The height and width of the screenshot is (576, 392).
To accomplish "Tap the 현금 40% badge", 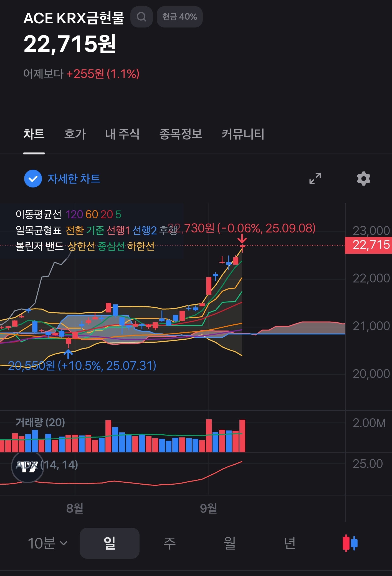I will click(179, 17).
